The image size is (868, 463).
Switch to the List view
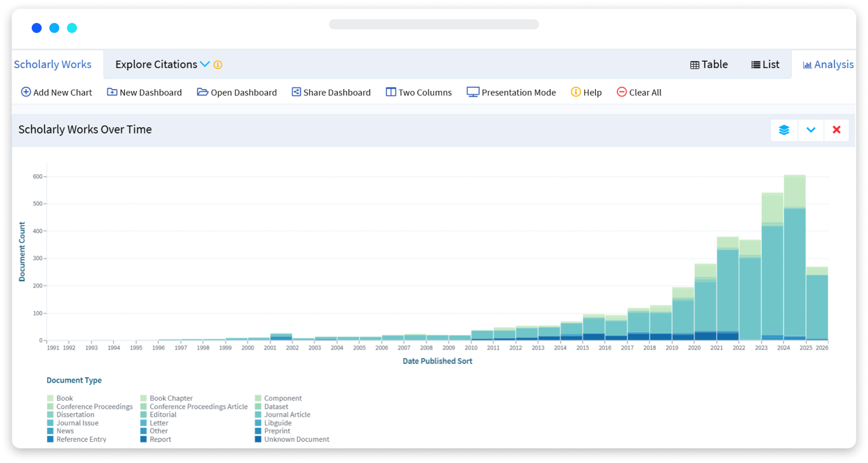pos(765,64)
